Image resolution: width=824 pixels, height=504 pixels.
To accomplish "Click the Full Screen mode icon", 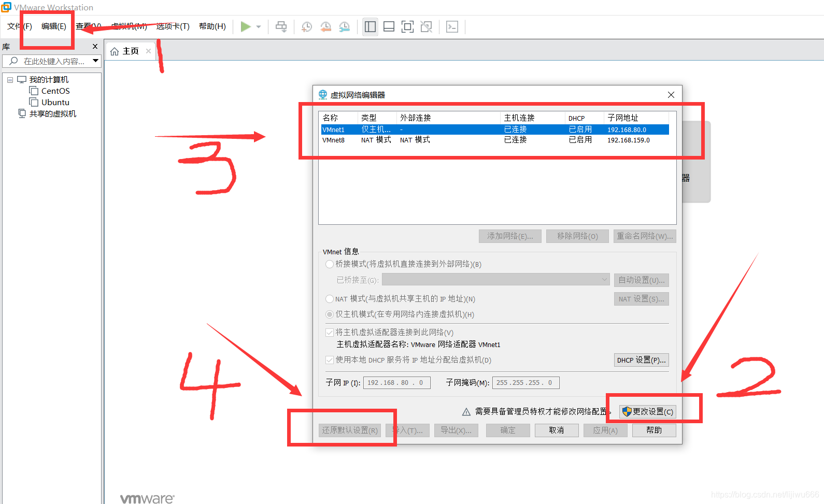I will (x=408, y=26).
